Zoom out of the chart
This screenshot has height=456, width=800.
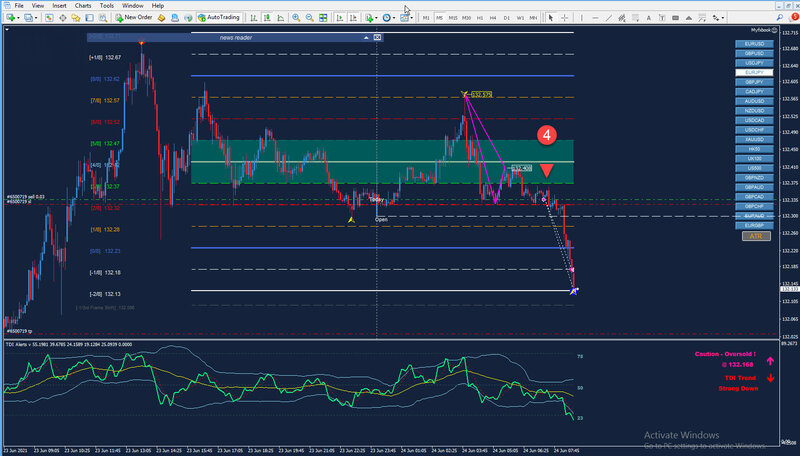pyautogui.click(x=310, y=18)
